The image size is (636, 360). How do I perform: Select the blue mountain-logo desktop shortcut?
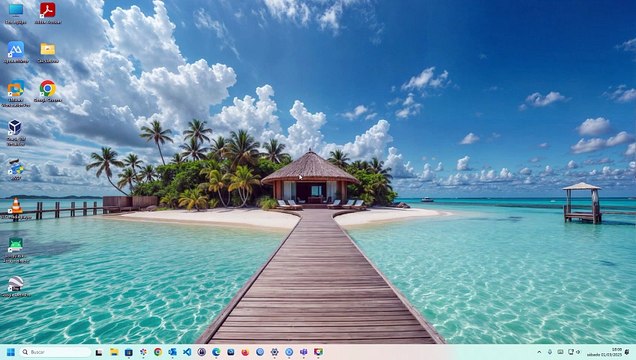(x=16, y=52)
